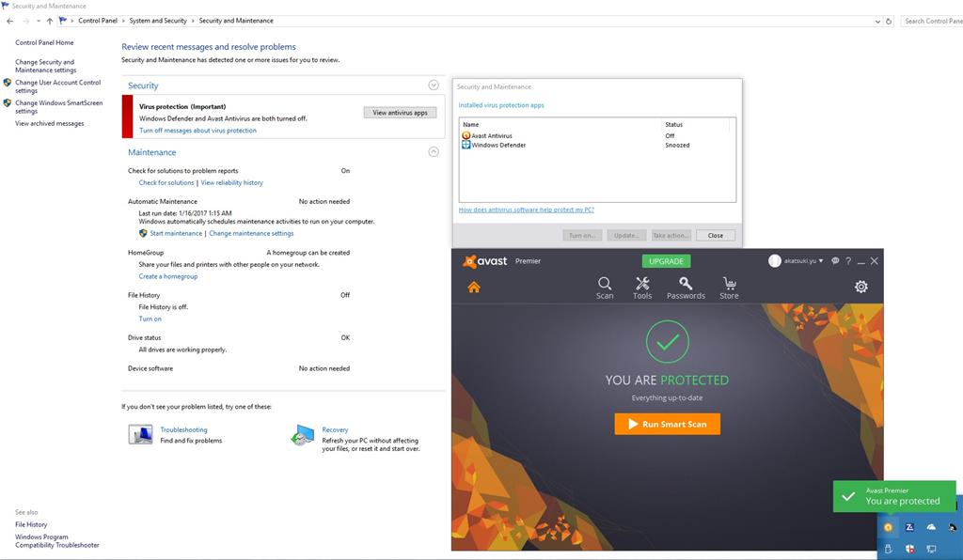Click the Avast Antivirus icon in the apps list

point(466,135)
